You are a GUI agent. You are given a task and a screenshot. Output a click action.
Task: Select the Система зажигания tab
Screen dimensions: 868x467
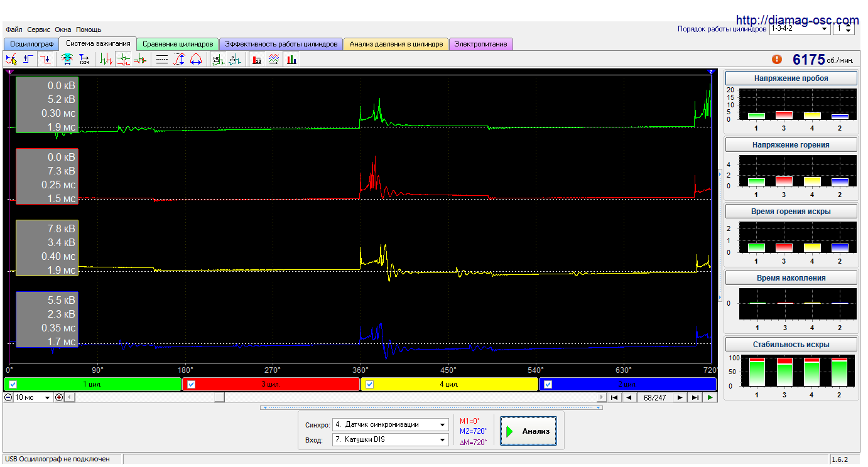click(98, 43)
